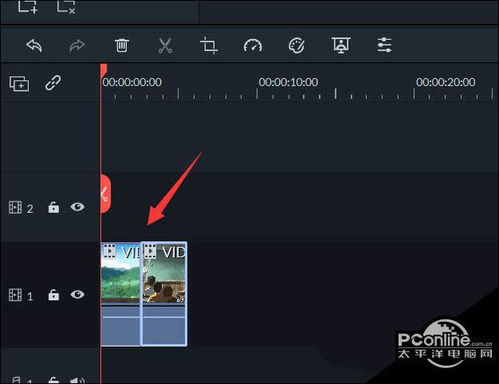Click audio waveform area of first clip
The image size is (499, 384).
(x=121, y=326)
